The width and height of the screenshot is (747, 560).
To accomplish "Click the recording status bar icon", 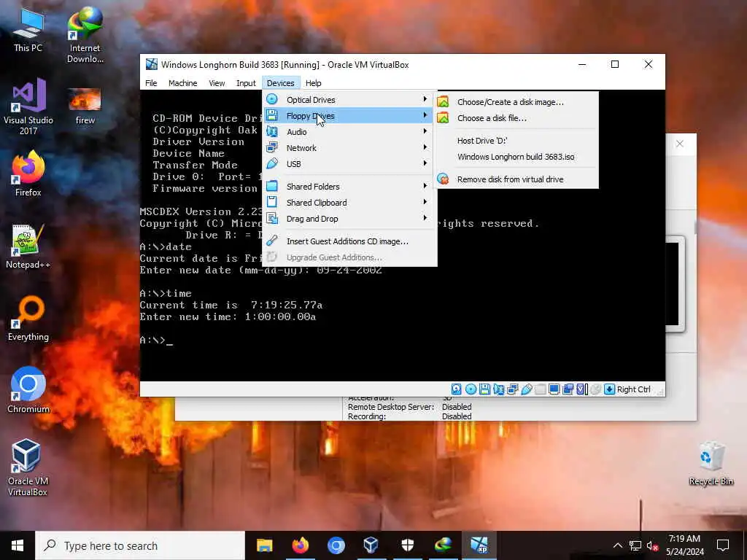I will point(568,389).
